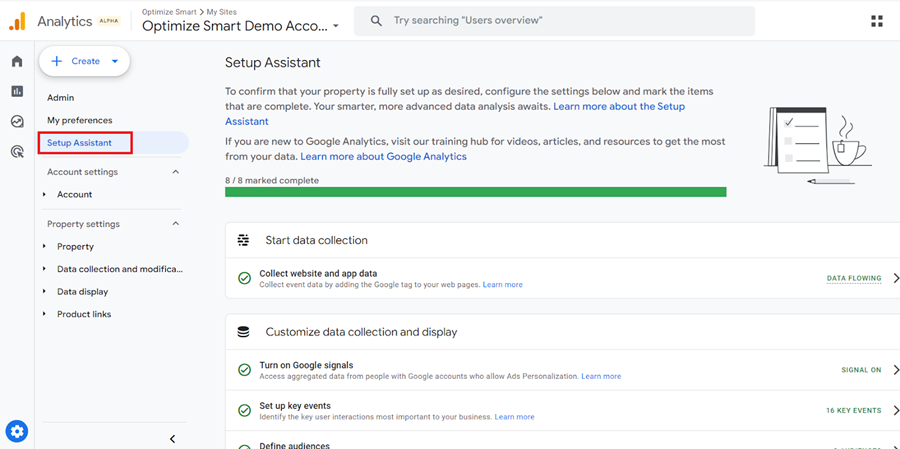Click the green check for Turn on Google signals

point(245,370)
